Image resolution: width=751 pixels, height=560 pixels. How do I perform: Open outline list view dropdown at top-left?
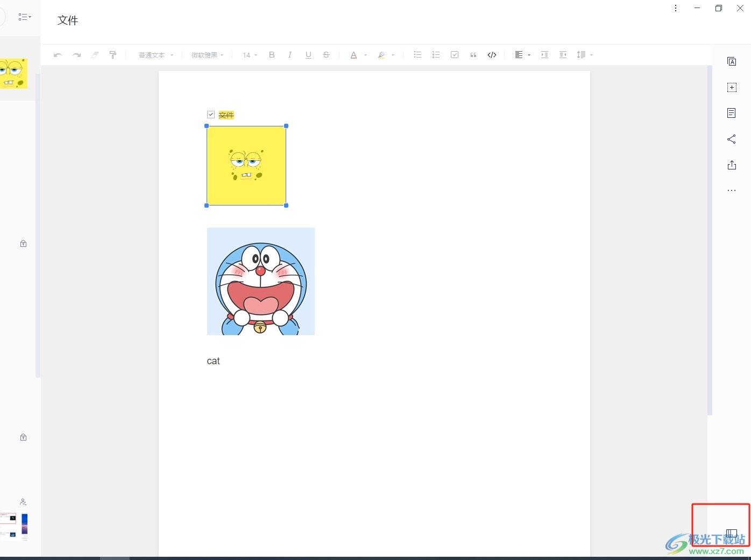[x=25, y=17]
